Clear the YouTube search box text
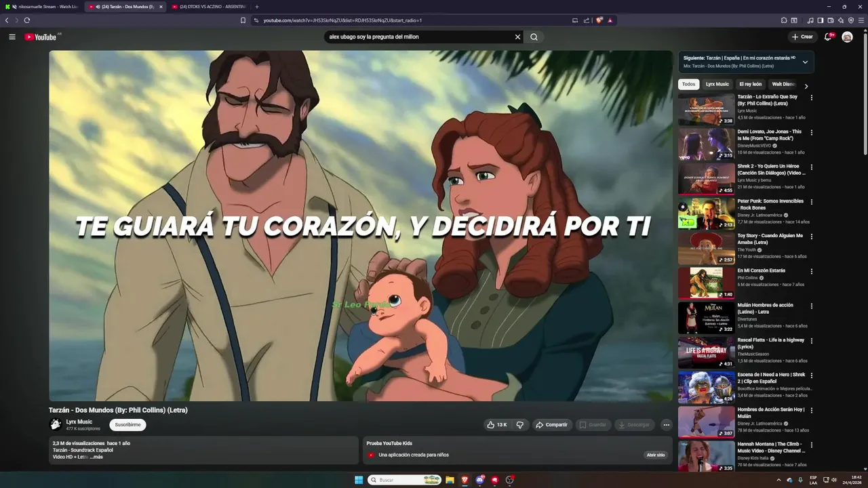This screenshot has height=488, width=868. tap(517, 37)
